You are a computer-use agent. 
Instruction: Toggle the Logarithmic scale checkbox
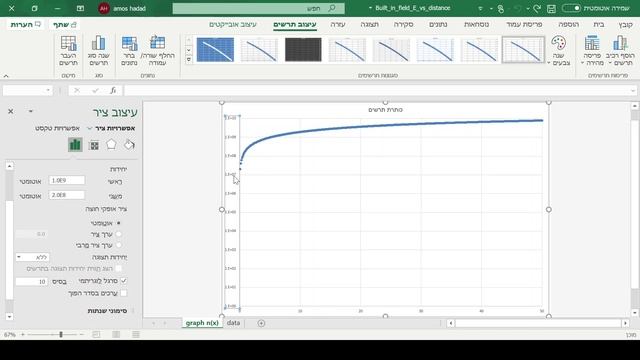click(x=124, y=281)
